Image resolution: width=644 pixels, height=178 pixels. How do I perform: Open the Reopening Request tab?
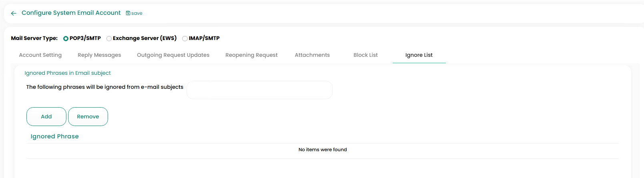(x=251, y=55)
